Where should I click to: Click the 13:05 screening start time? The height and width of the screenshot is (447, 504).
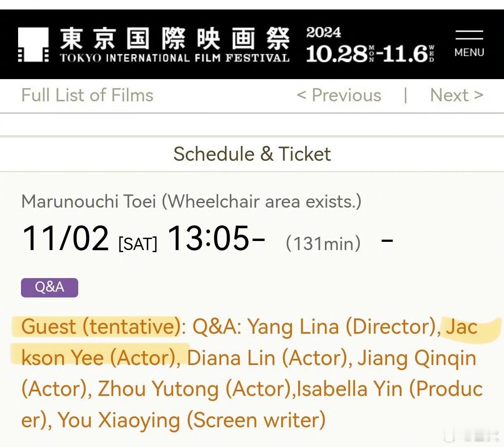[216, 239]
